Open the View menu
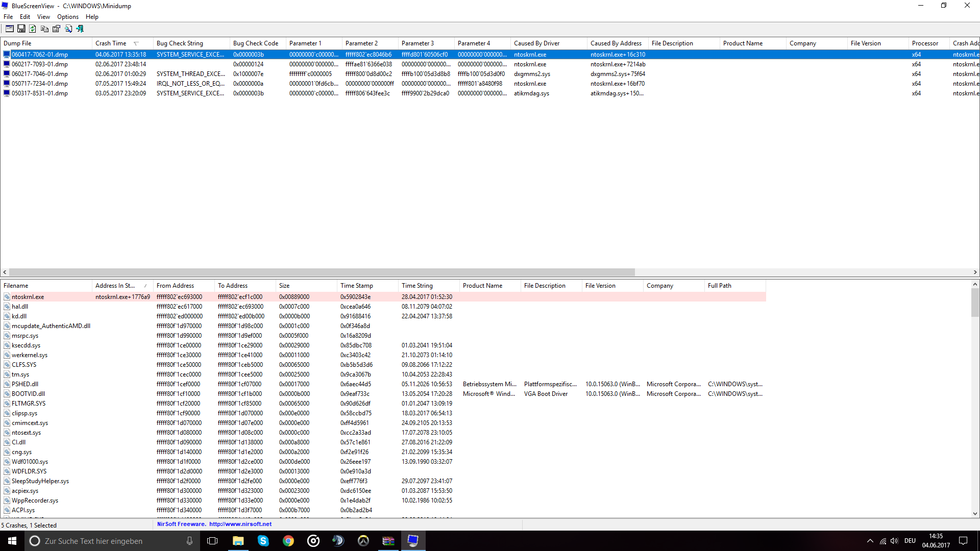This screenshot has height=551, width=980. coord(43,17)
